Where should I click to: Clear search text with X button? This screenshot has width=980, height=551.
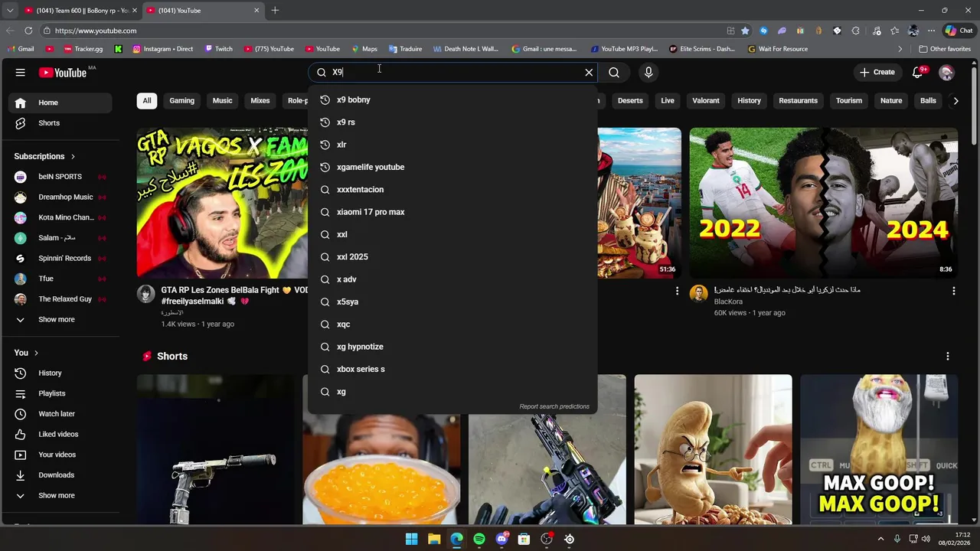coord(589,72)
